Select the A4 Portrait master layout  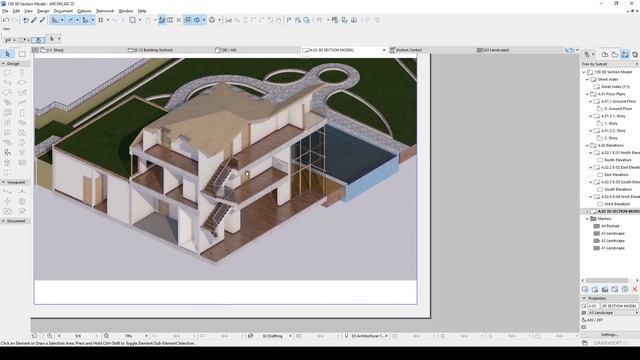click(x=610, y=226)
